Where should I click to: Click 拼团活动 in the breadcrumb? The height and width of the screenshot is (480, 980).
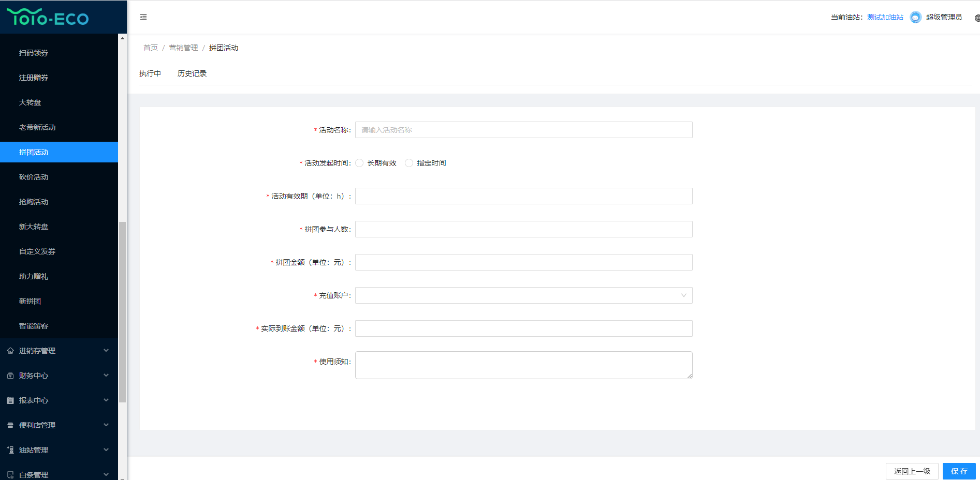tap(224, 48)
